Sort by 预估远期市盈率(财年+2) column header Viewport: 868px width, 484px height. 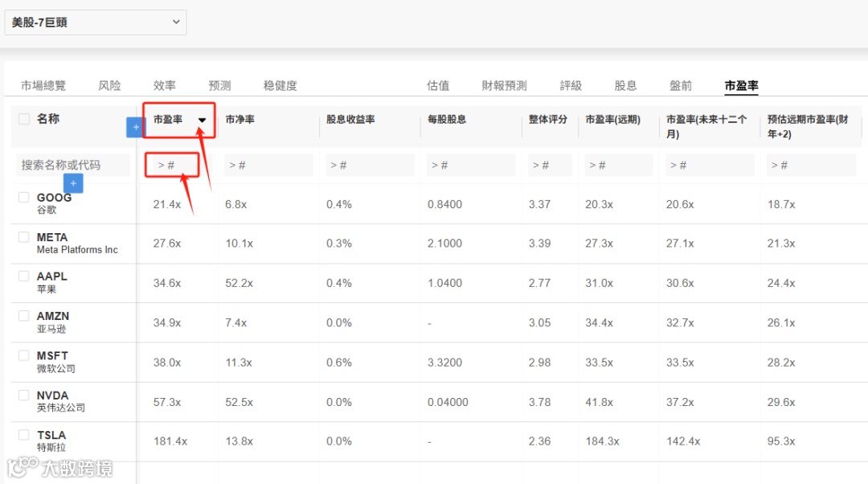[808, 127]
